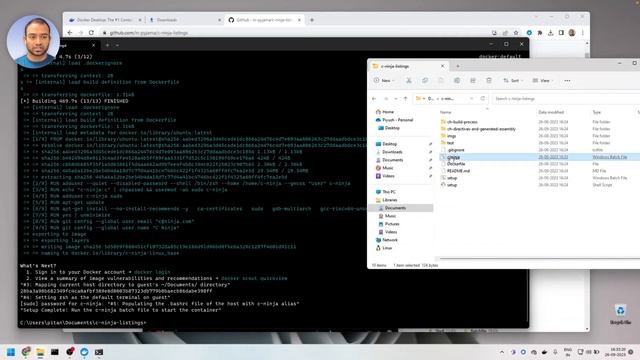640x360 pixels.
Task: Click Docker whale icon in system tray
Action: pyautogui.click(x=544, y=352)
